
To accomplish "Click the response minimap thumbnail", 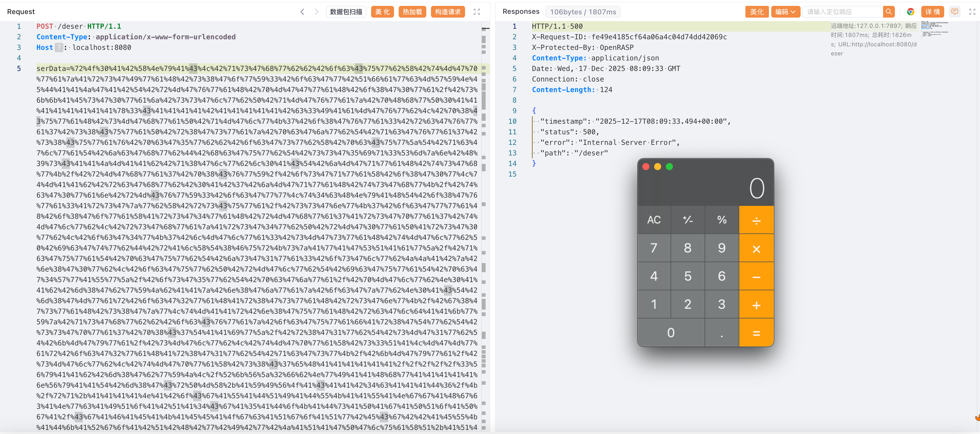I will pyautogui.click(x=934, y=29).
